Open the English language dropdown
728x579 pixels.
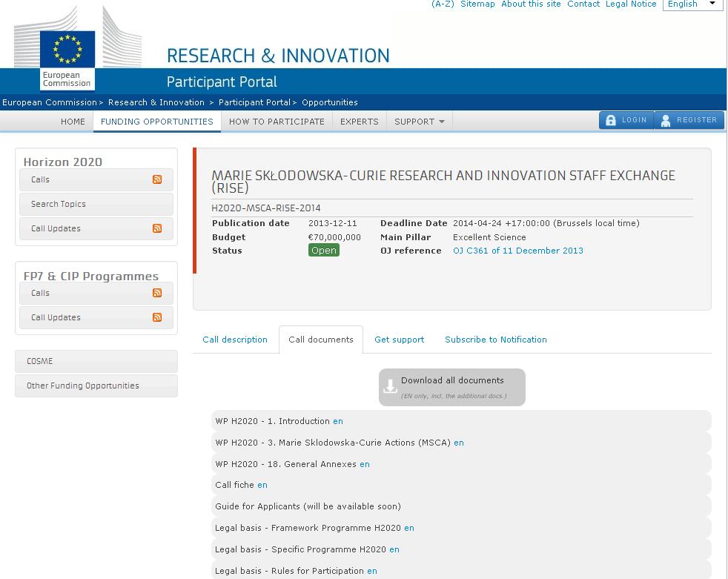point(692,4)
